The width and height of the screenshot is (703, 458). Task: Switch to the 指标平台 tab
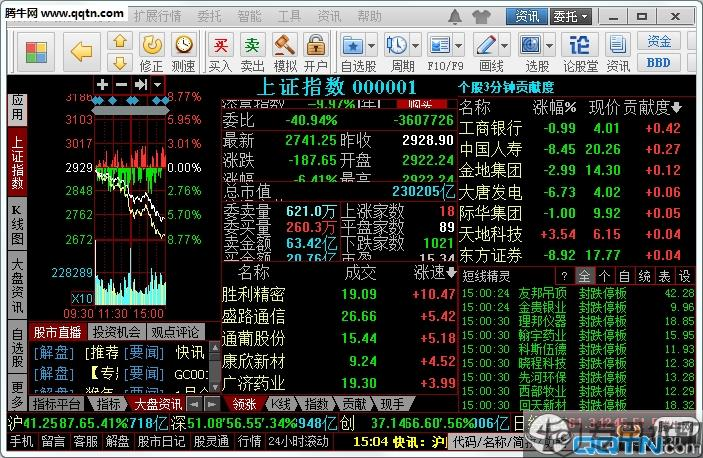[x=56, y=404]
